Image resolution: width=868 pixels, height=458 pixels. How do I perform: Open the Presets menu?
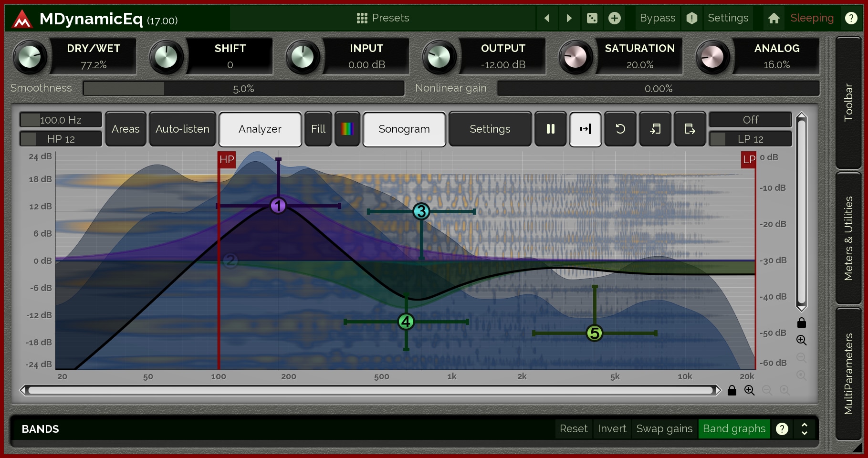click(x=383, y=18)
